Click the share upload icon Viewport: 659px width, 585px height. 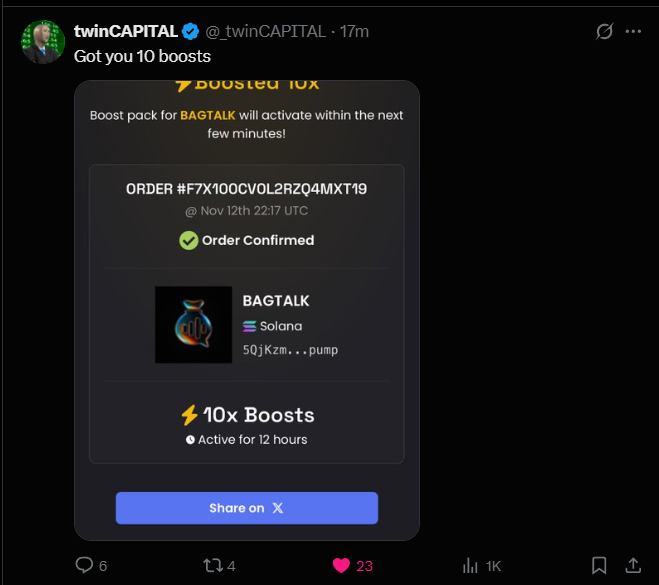[632, 565]
